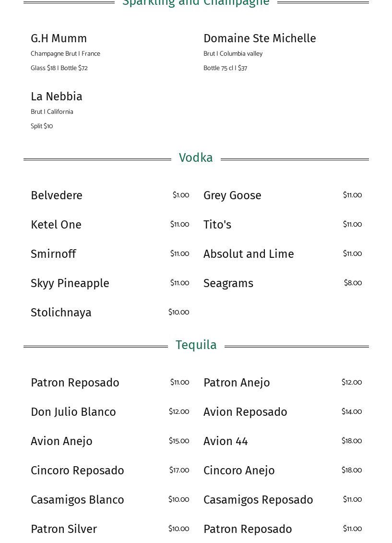
Task: Click the Stolichnaya $10.00 price
Action: click(x=178, y=313)
